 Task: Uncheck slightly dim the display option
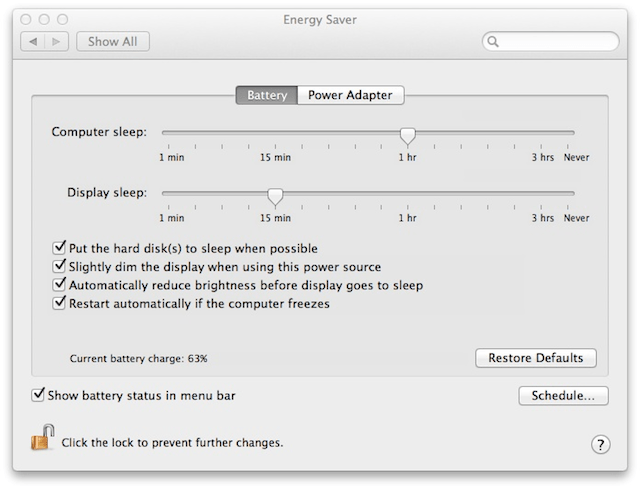tap(59, 267)
